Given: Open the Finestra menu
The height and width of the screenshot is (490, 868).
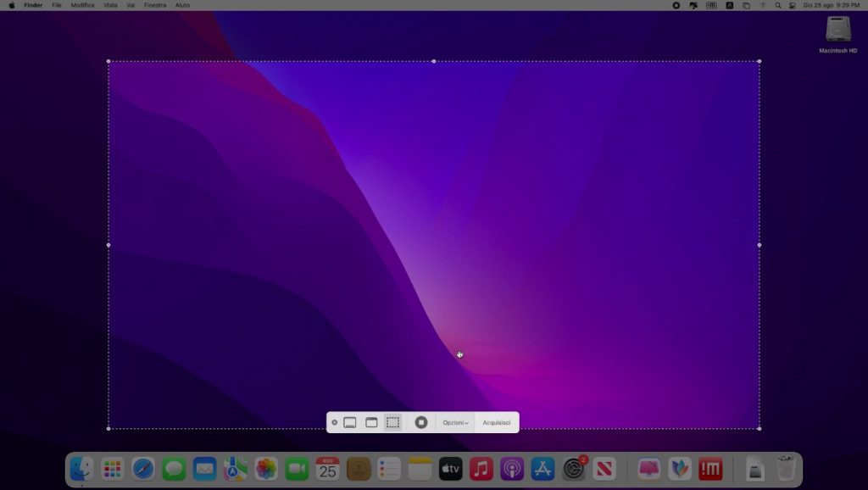Looking at the screenshot, I should coord(155,5).
